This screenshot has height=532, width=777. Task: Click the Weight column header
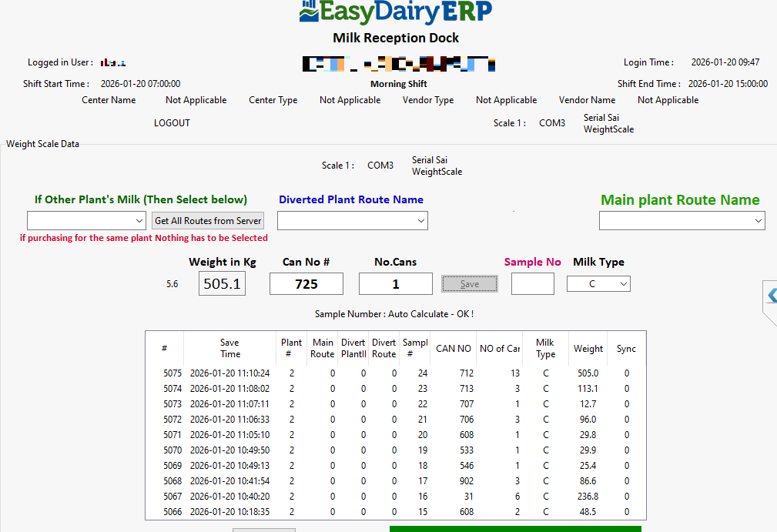pyautogui.click(x=588, y=348)
